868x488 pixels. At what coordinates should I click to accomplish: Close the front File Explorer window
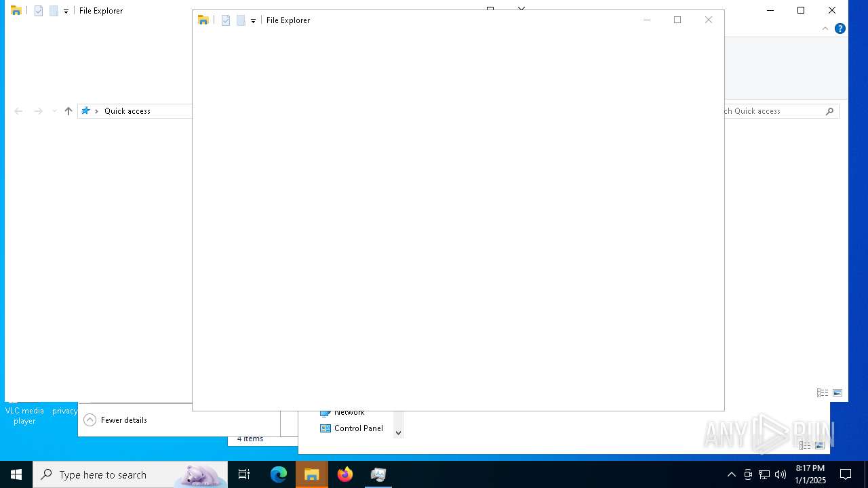click(x=709, y=20)
